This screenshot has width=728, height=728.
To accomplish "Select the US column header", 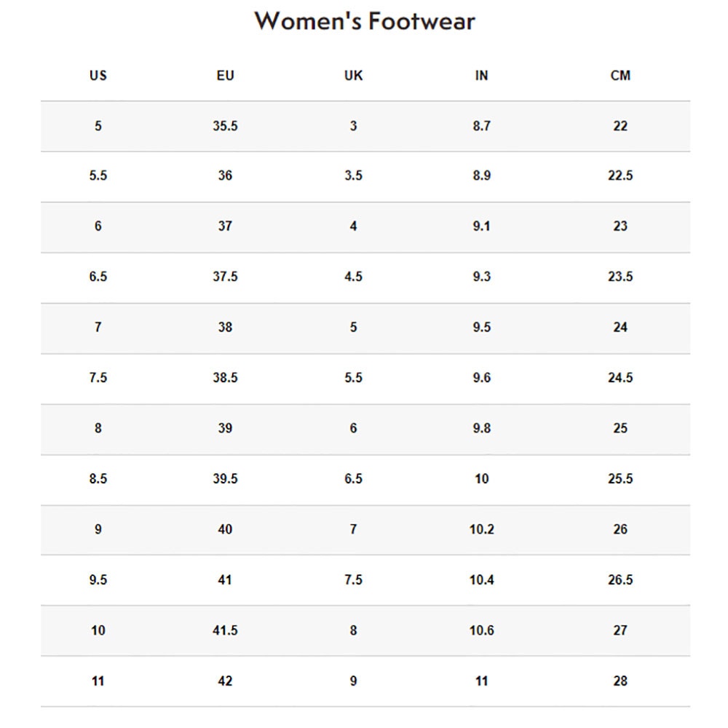I will [x=98, y=75].
